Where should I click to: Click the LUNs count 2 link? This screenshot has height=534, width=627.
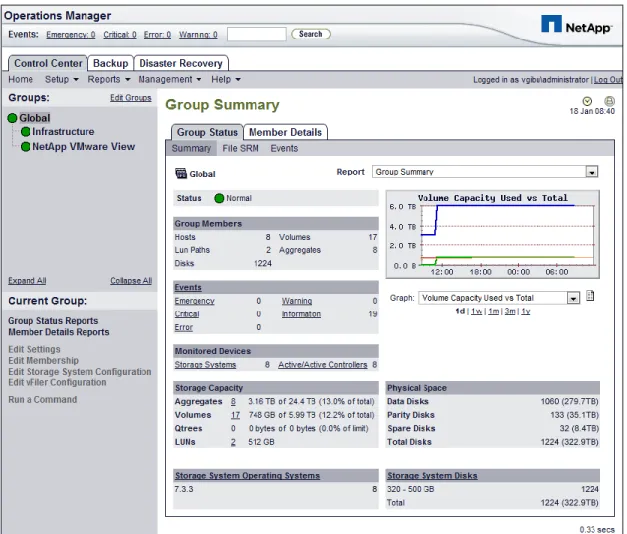point(233,442)
